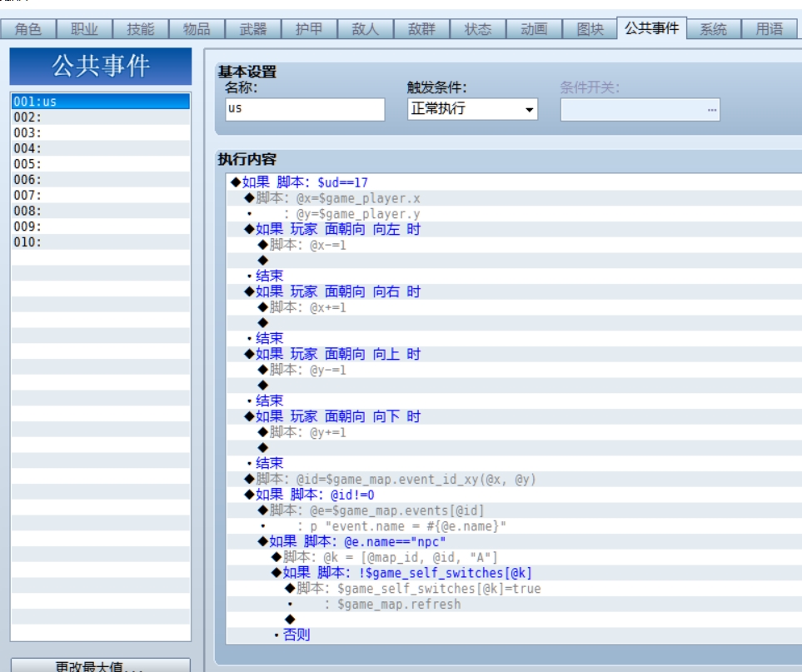Select the 图块 tab

590,29
